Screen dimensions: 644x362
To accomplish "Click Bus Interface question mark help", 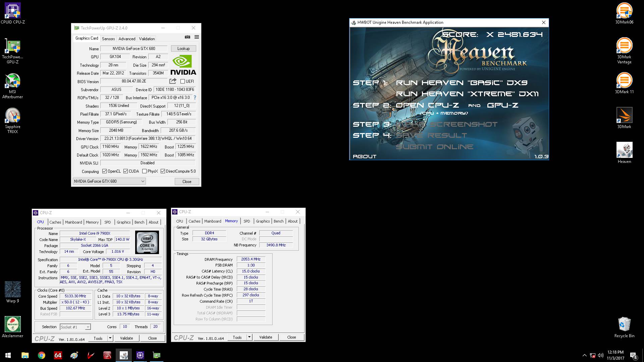I will [x=195, y=98].
